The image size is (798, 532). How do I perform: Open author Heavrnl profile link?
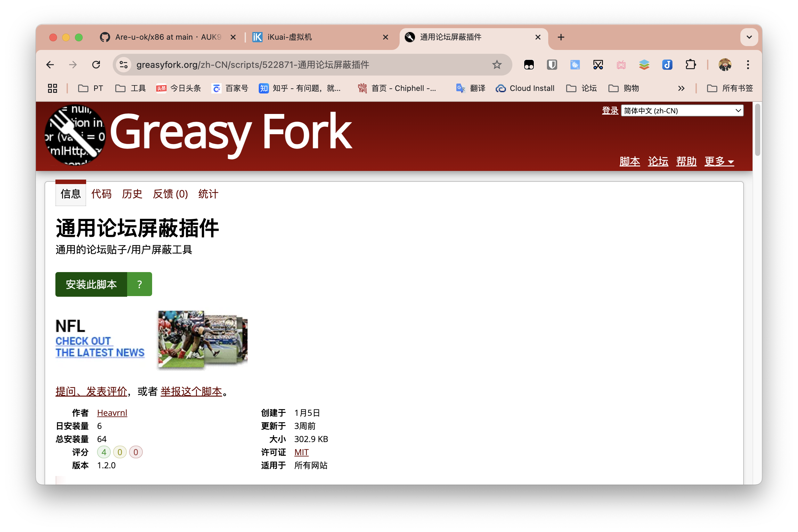[112, 413]
